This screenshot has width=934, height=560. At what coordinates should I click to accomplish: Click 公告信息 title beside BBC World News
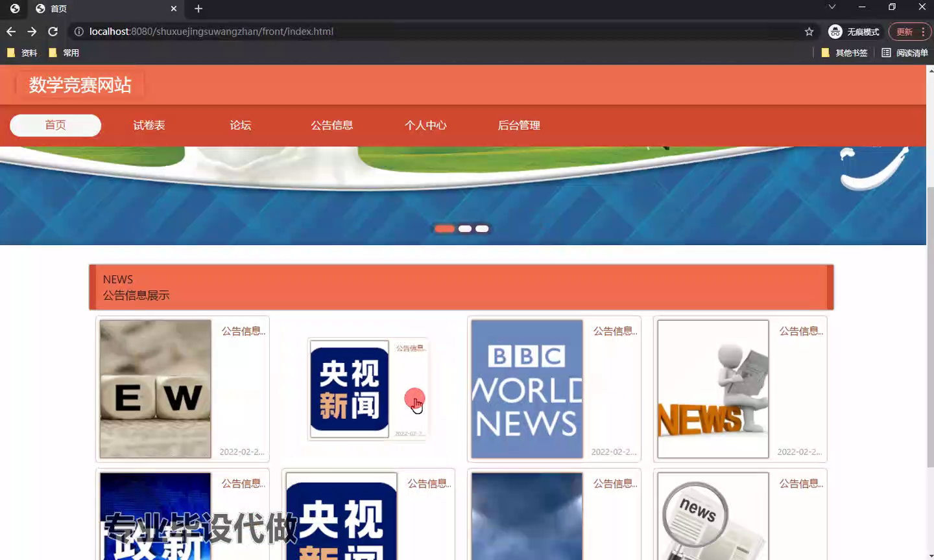pyautogui.click(x=615, y=331)
